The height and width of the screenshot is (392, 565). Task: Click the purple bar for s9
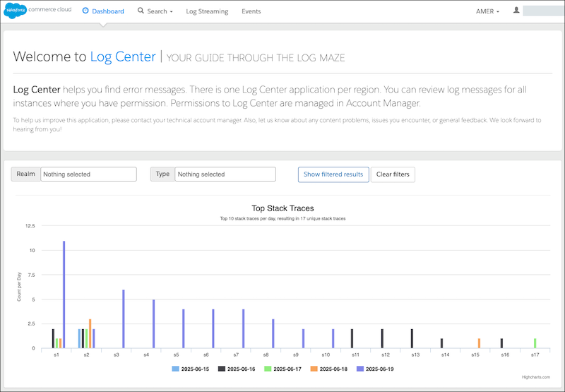[303, 339]
